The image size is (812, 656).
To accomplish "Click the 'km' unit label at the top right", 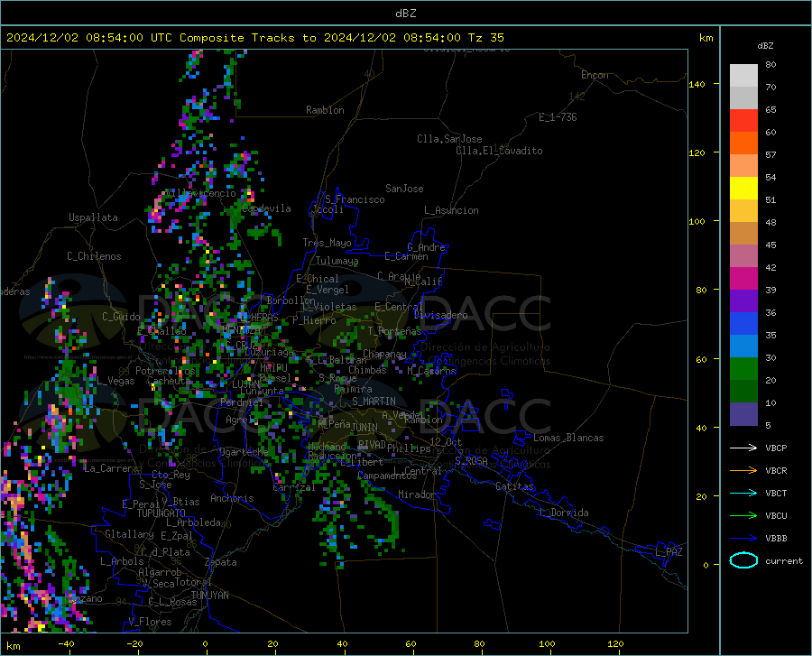I will (706, 38).
